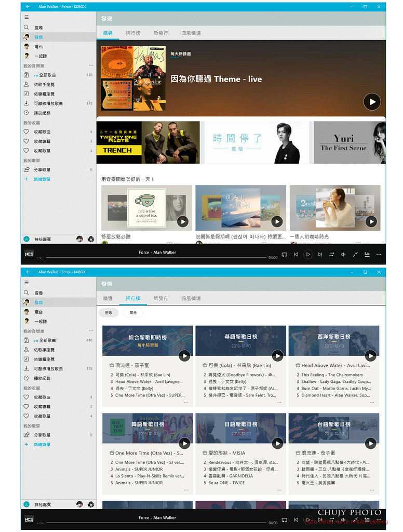
Task: Play 台語新歌日榜 chart
Action: [x=370, y=444]
